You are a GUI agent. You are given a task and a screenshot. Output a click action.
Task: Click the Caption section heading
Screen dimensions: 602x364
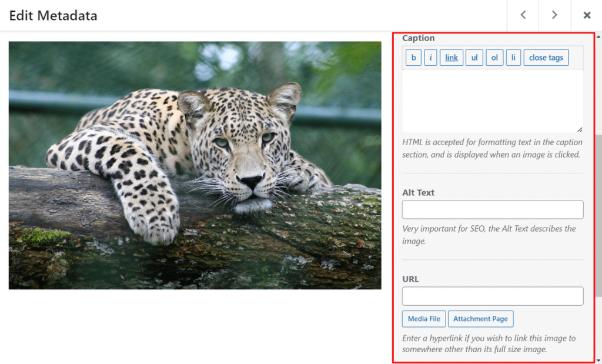pyautogui.click(x=418, y=38)
